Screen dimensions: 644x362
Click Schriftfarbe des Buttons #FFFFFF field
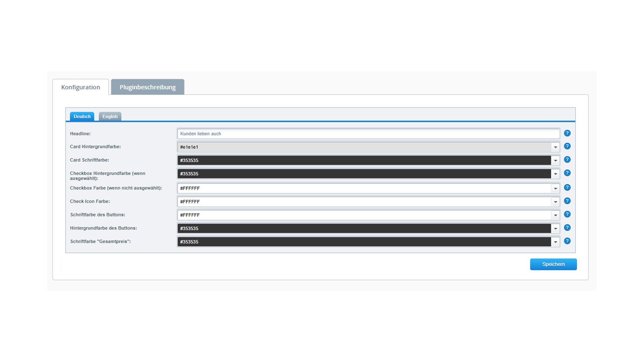point(364,215)
